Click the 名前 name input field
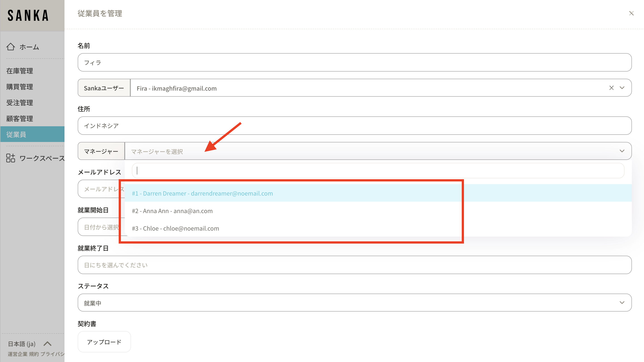 (x=354, y=62)
